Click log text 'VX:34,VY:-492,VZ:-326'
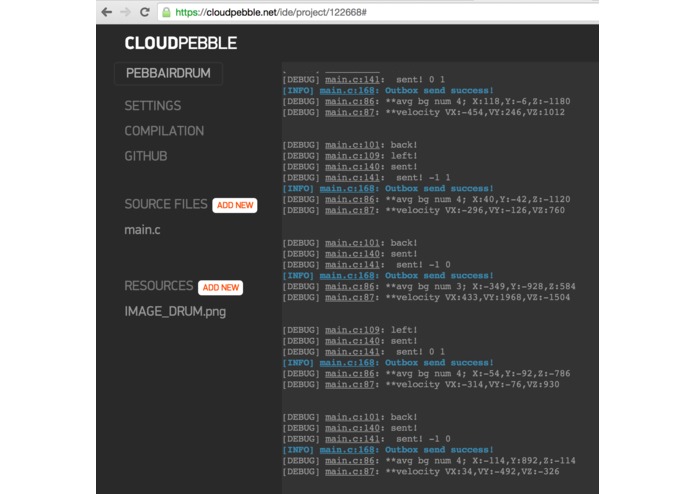 [x=502, y=472]
